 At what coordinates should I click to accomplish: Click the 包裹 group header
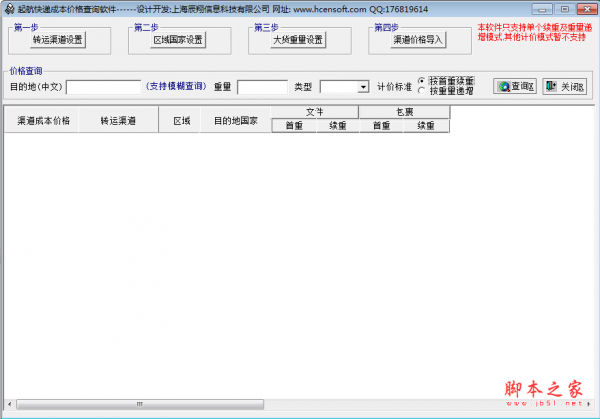tap(404, 112)
